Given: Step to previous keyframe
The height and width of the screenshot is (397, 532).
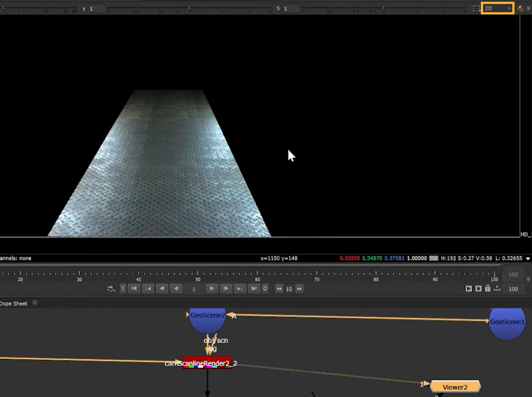Looking at the screenshot, I should pyautogui.click(x=148, y=289).
